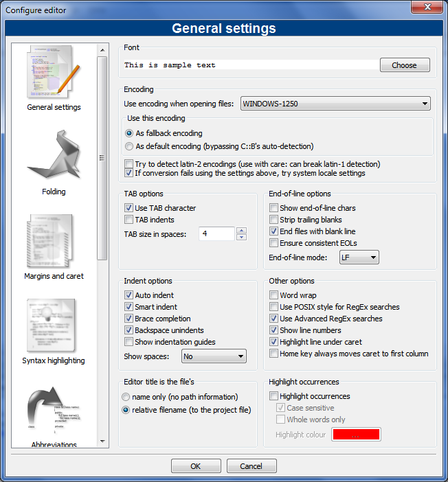
Task: Open General settings page icon
Action: (x=54, y=73)
